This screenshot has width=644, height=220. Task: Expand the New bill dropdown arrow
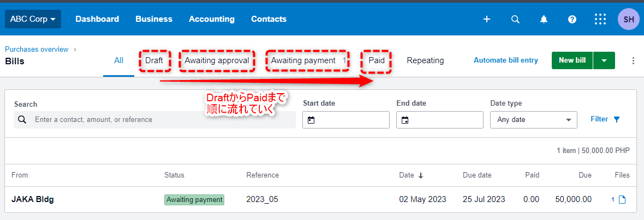pyautogui.click(x=604, y=60)
